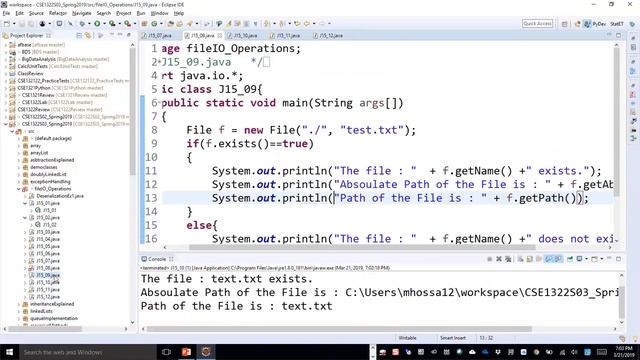Image resolution: width=640 pixels, height=360 pixels.
Task: Switch to the StatET perspective
Action: [x=617, y=24]
